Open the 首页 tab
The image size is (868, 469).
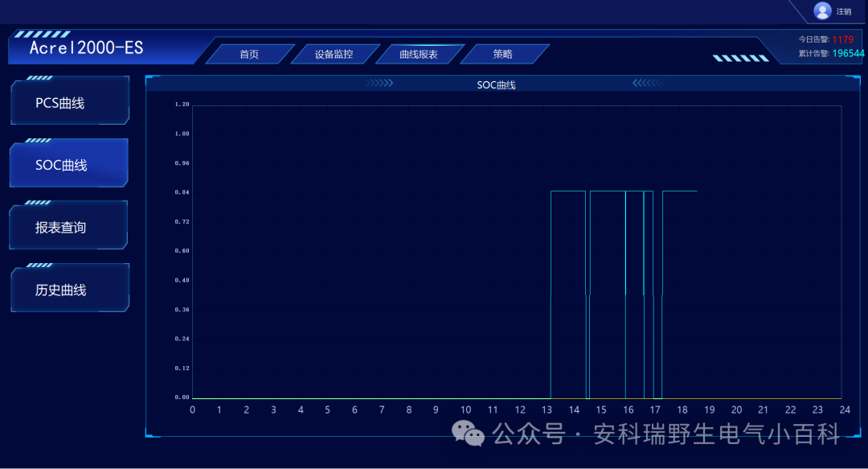[x=249, y=55]
